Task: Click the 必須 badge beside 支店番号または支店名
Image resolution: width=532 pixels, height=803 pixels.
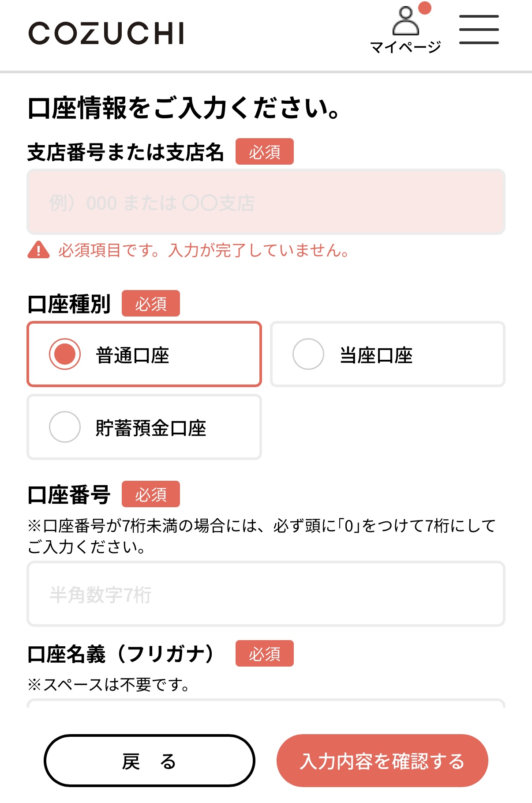Action: 264,152
